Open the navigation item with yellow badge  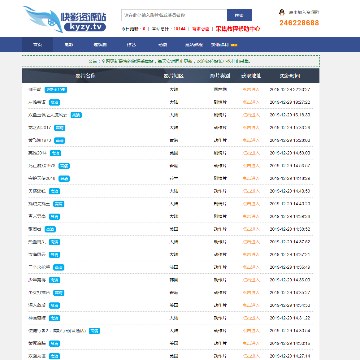224,45
